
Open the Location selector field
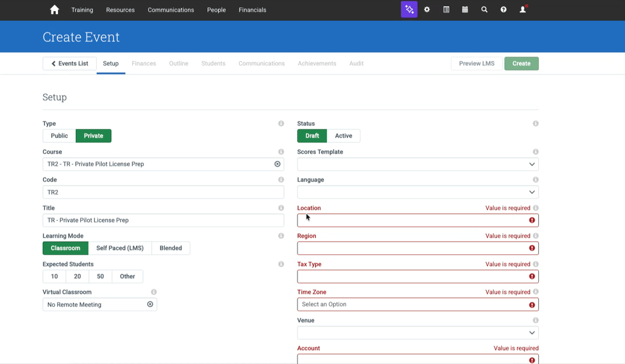418,220
